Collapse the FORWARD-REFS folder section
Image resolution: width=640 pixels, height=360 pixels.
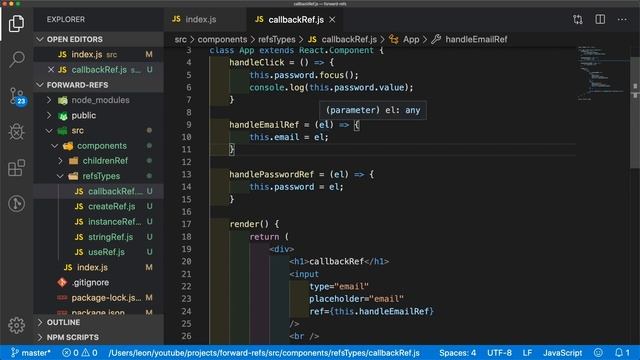click(x=98, y=85)
